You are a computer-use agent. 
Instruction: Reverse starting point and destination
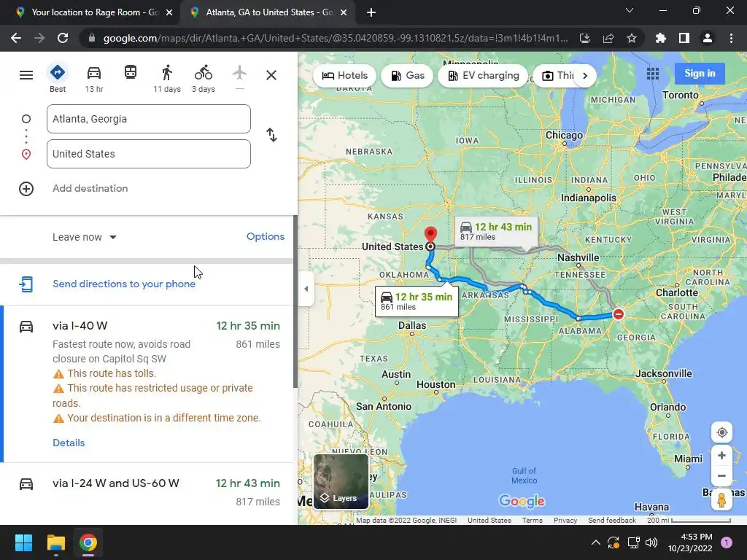pos(271,135)
